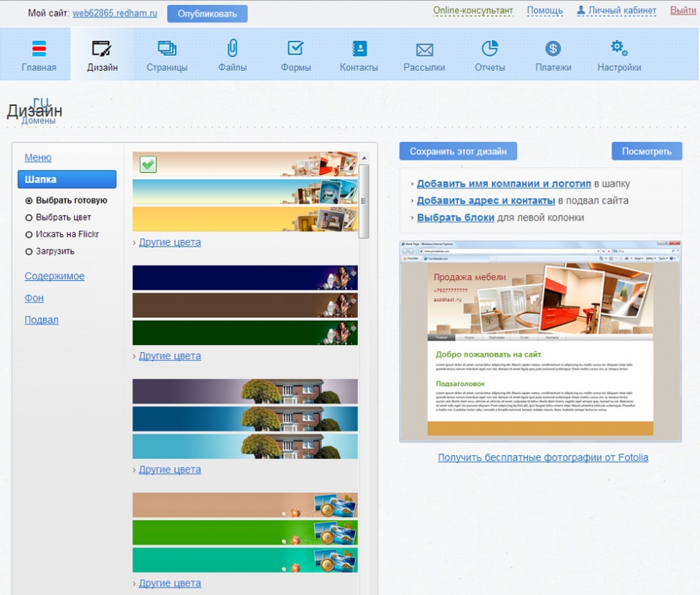Open the Настройки gears icon
This screenshot has width=700, height=595.
[619, 48]
